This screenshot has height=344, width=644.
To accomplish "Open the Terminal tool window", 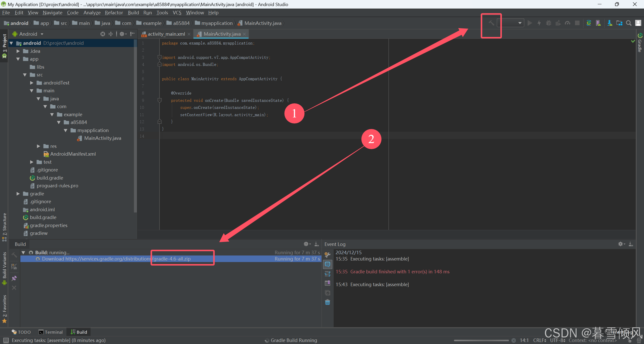I will point(51,332).
